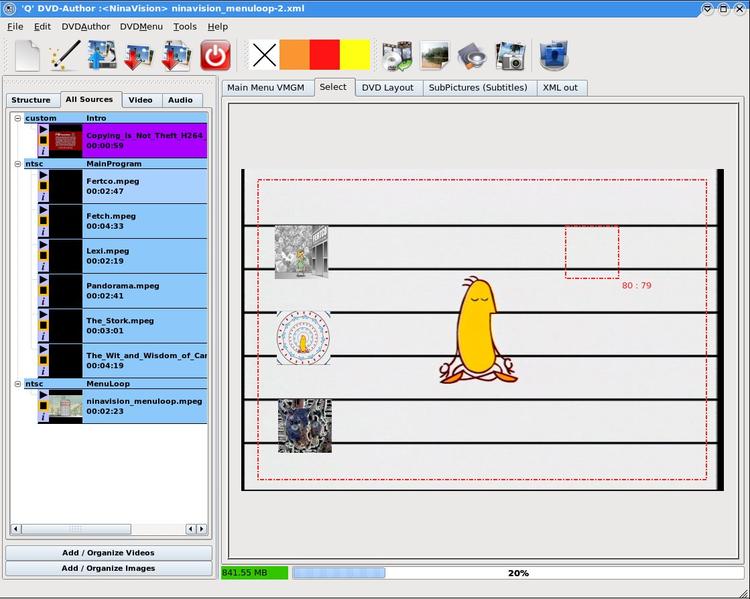Switch to the All Sources tab
Viewport: 750px width, 599px height.
[89, 100]
